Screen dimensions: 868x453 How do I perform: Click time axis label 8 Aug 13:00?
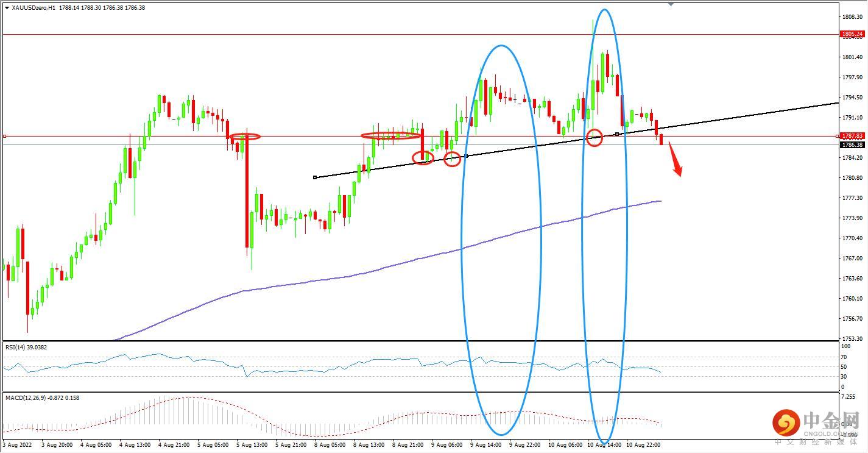[369, 445]
